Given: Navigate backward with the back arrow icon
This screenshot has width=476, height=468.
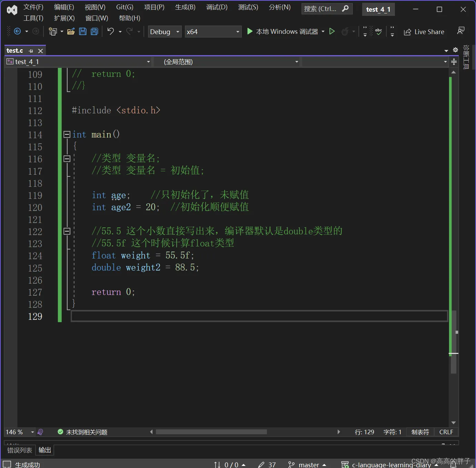Looking at the screenshot, I should point(17,32).
